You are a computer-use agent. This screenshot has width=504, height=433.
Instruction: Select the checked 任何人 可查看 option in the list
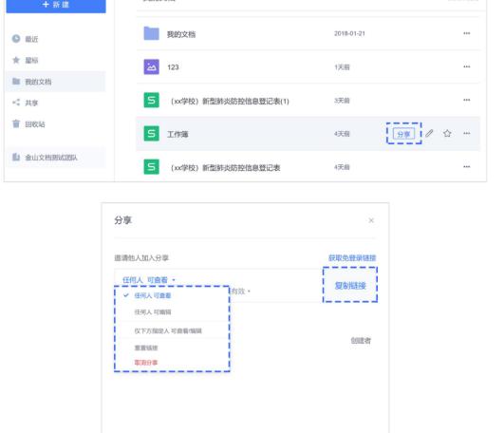pos(153,295)
